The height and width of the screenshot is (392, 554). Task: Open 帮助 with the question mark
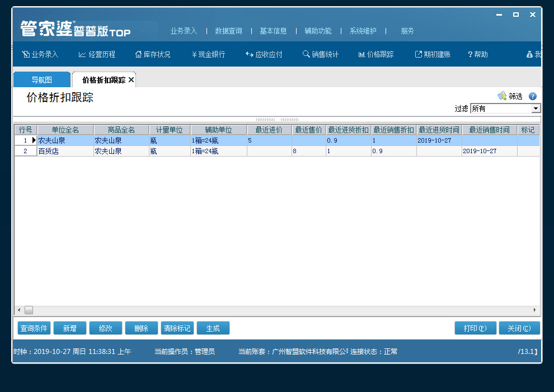click(x=478, y=54)
